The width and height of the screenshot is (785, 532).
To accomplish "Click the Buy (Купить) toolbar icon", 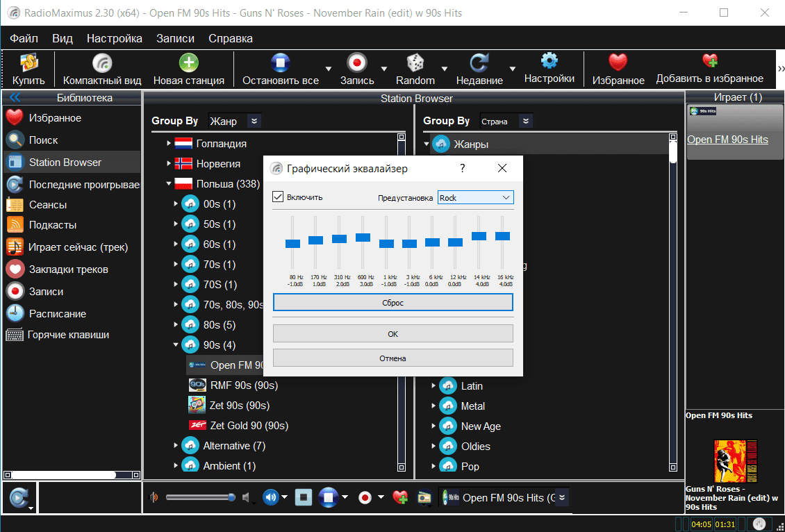I will pyautogui.click(x=29, y=70).
